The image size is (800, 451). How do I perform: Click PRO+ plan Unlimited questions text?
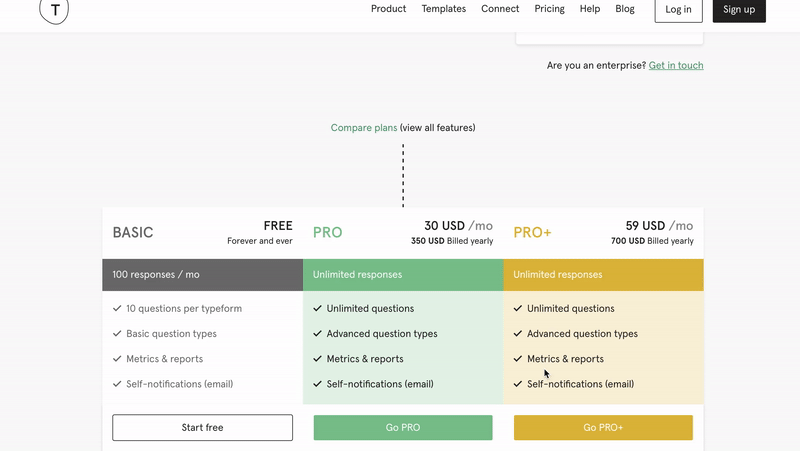tap(571, 309)
